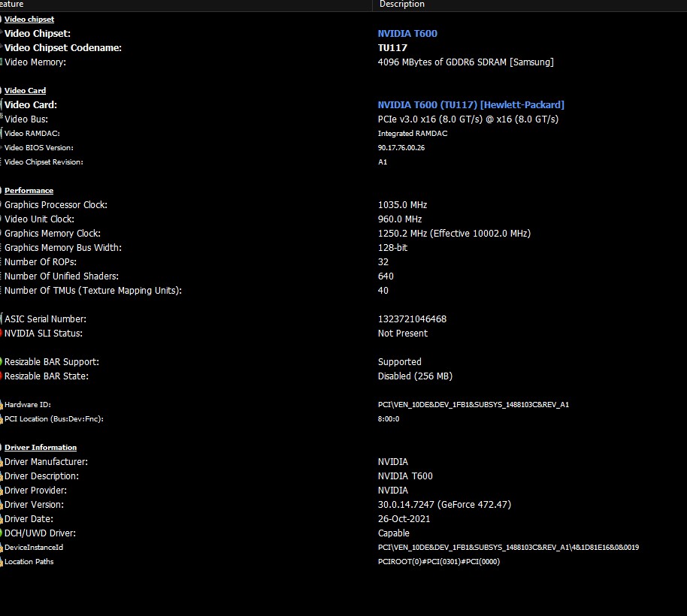This screenshot has height=616, width=687.
Task: Click the 8:00:0 PCI location value
Action: [389, 419]
